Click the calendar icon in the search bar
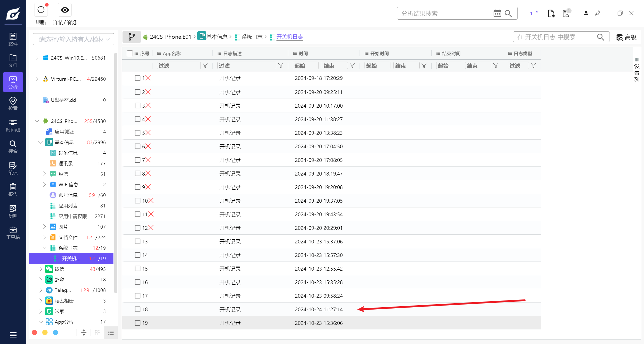644x344 pixels. pyautogui.click(x=497, y=13)
